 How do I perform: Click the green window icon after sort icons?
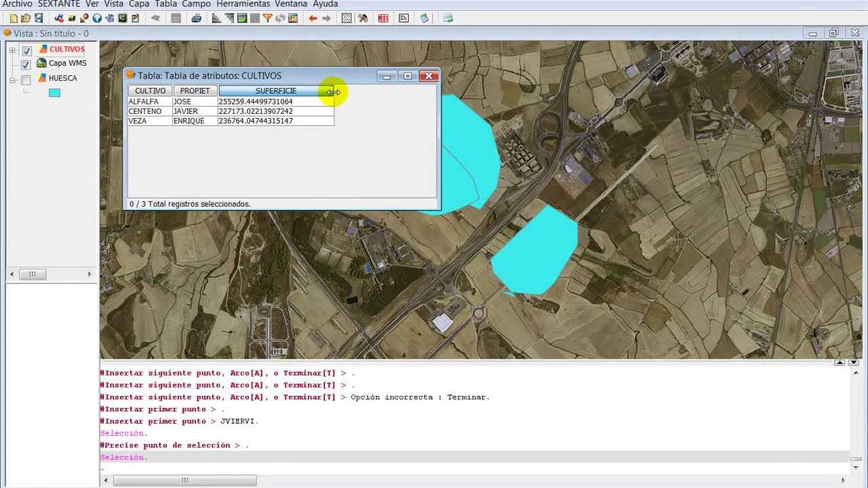click(x=242, y=18)
